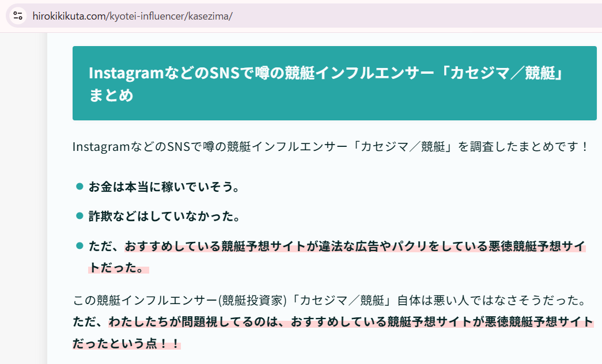Click highlighted text だったという点！！
Image resolution: width=602 pixels, height=364 pixels.
[127, 343]
